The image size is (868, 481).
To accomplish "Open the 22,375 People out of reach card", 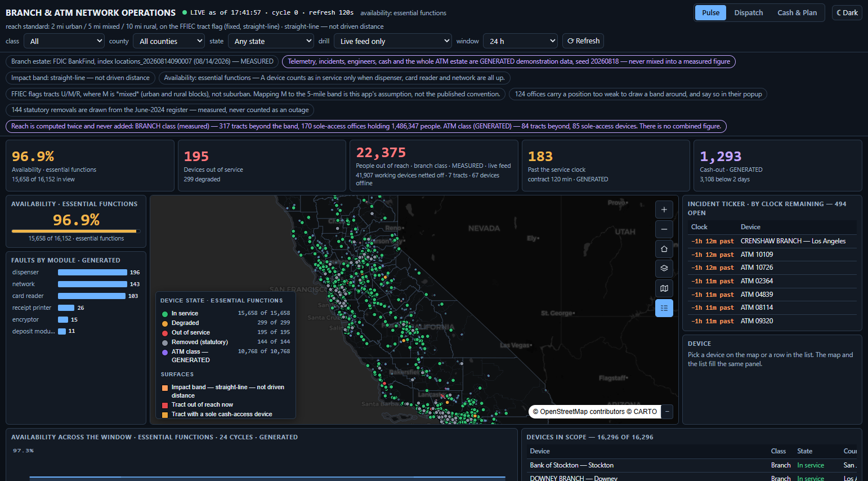I will [x=434, y=166].
